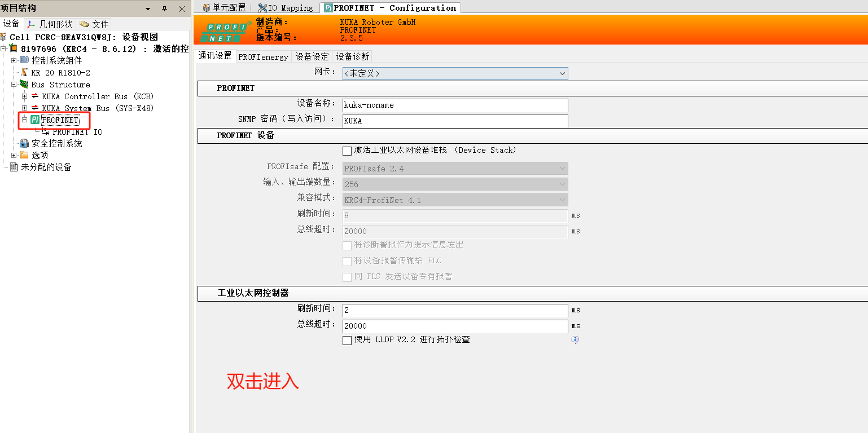Click the PROFINET IO node icon
This screenshot has height=433, width=868.
point(46,132)
